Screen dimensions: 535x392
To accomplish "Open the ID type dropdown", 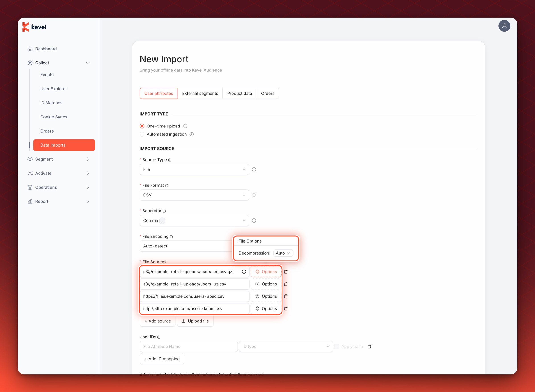I will pyautogui.click(x=286, y=347).
